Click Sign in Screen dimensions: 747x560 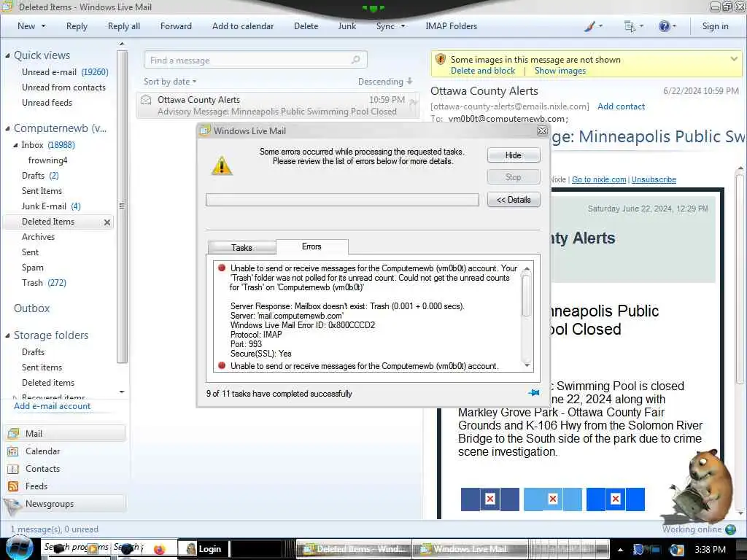coord(715,26)
